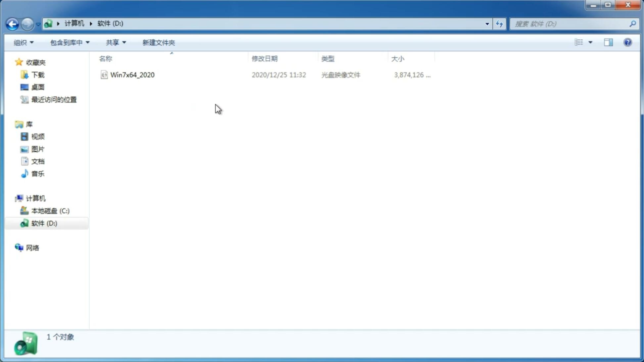Navigate to 文档 documents library

click(x=38, y=161)
